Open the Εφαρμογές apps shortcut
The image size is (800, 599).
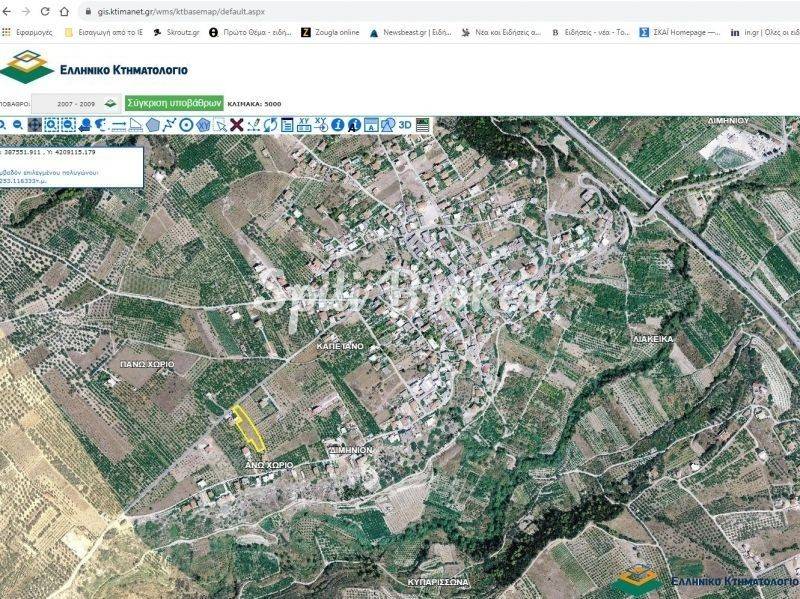click(27, 32)
